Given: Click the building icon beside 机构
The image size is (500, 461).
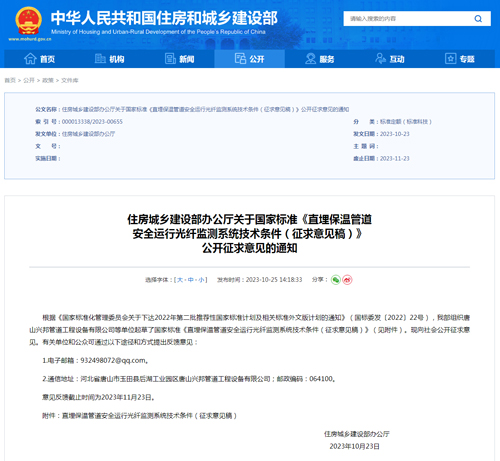Looking at the screenshot, I should click(100, 59).
